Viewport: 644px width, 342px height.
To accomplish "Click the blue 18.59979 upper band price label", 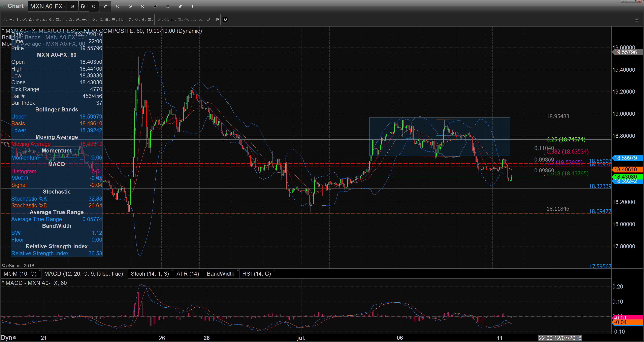I will (627, 158).
